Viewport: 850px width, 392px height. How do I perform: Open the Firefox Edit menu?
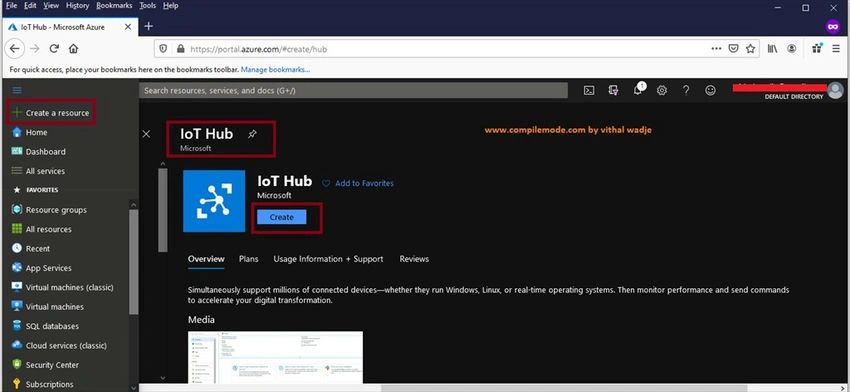coord(30,5)
